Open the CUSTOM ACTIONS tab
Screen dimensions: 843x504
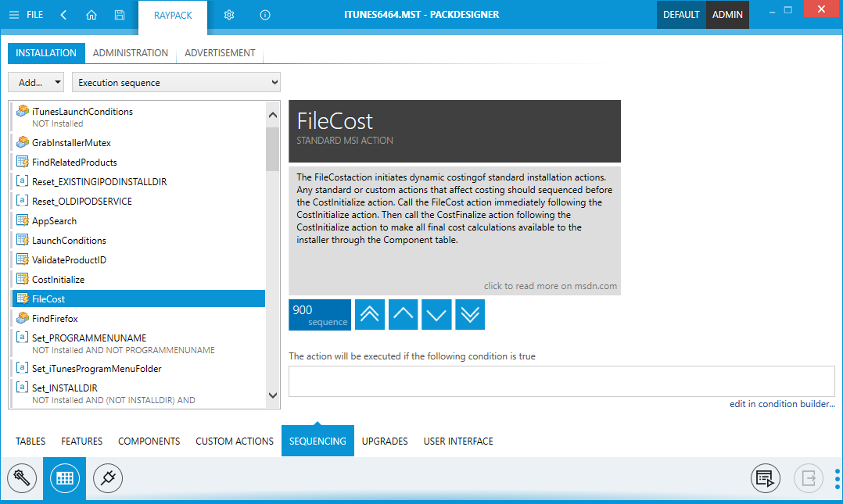[x=235, y=441]
